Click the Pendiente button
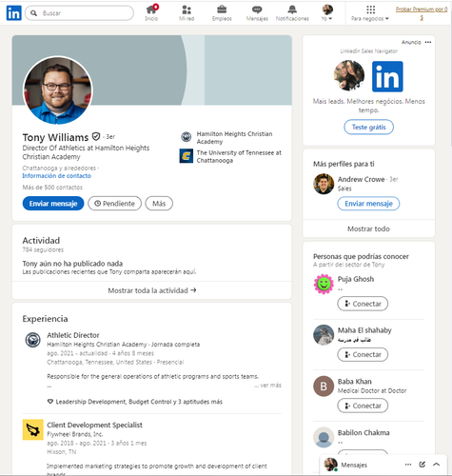452x476 pixels. pyautogui.click(x=114, y=204)
